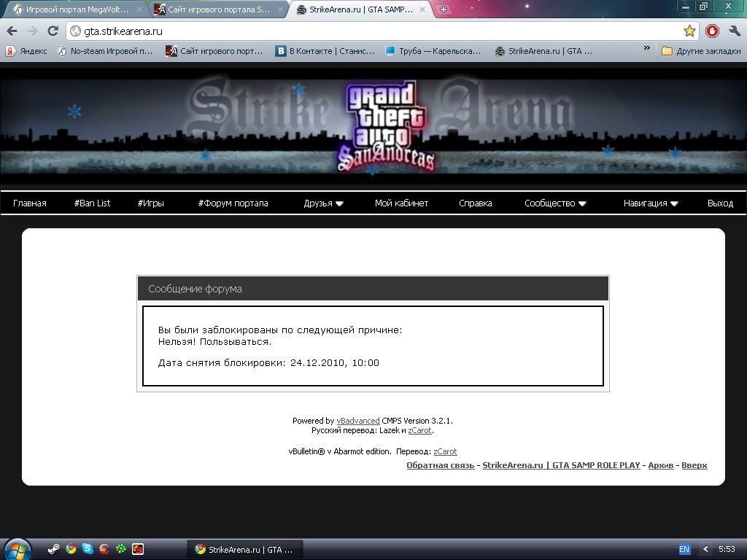Click the text 'Нельзя! Пользываться.'
The width and height of the screenshot is (747, 560).
pyautogui.click(x=215, y=342)
